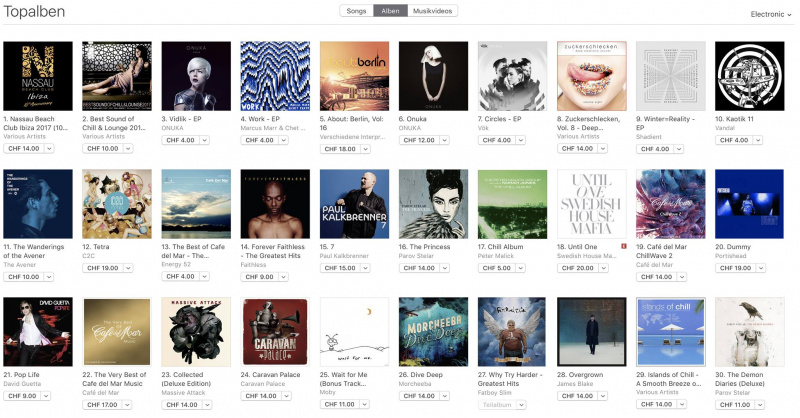Image resolution: width=800 pixels, height=418 pixels.
Task: Open the Electronic genre dropdown
Action: (x=770, y=14)
